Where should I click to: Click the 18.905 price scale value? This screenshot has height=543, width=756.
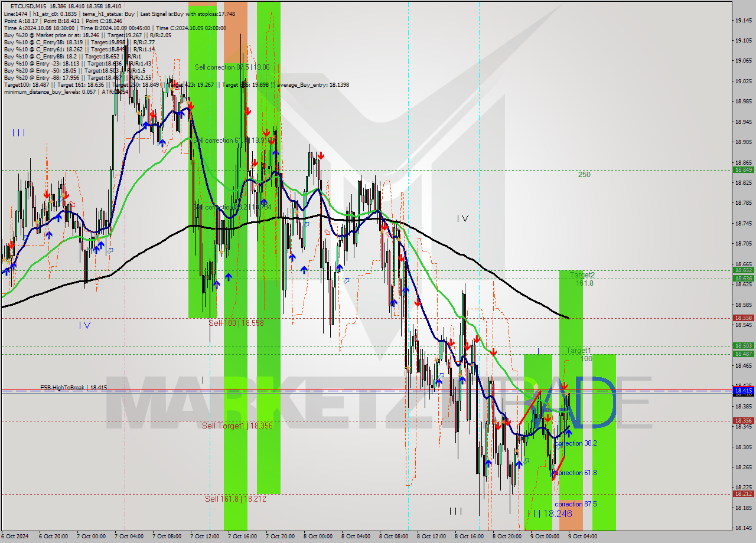[x=743, y=142]
